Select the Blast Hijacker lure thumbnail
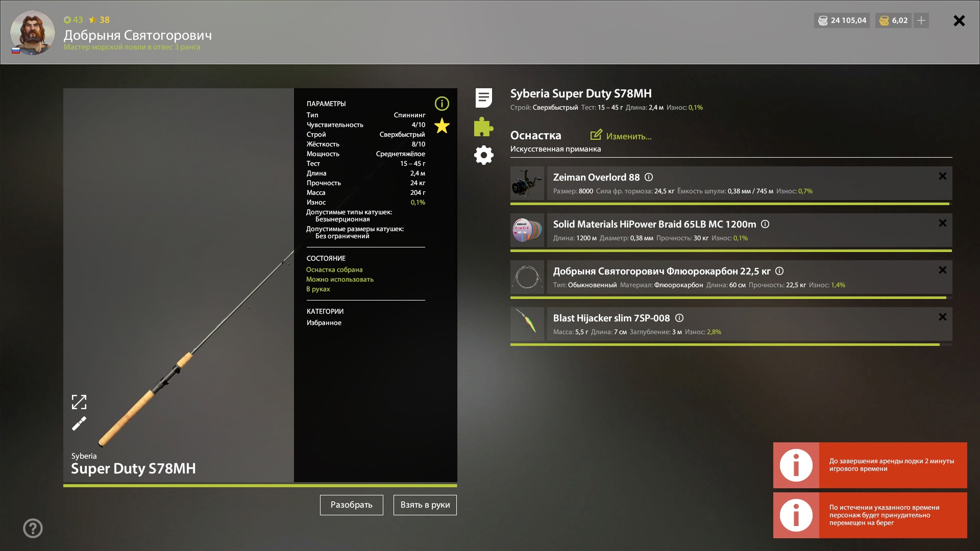Image resolution: width=980 pixels, height=551 pixels. [x=527, y=324]
